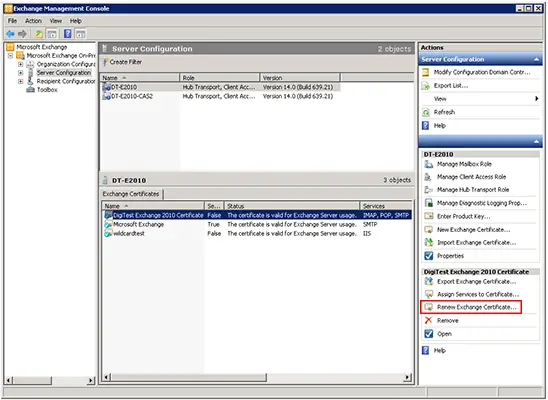Click the Server Configuration Help action
The width and height of the screenshot is (548, 400).
coord(440,126)
